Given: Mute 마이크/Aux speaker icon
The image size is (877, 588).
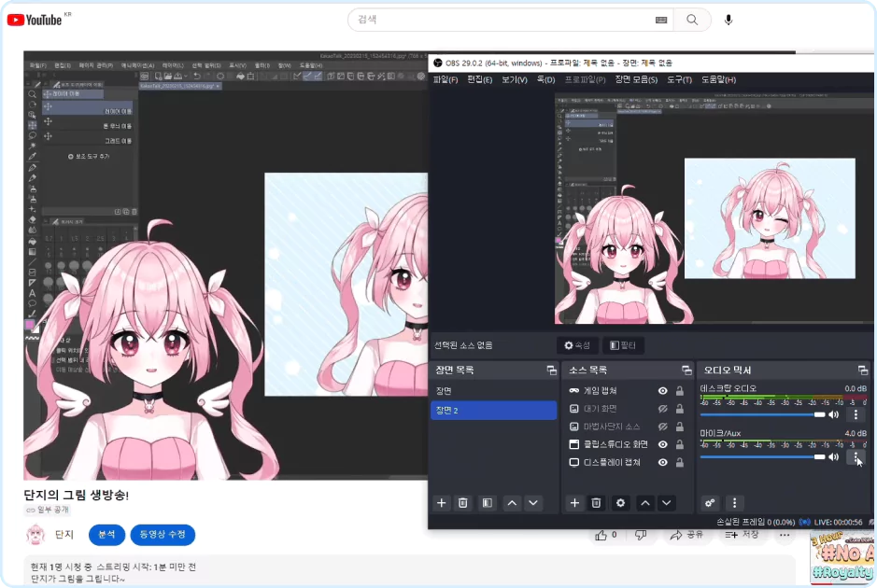Looking at the screenshot, I should pos(834,456).
